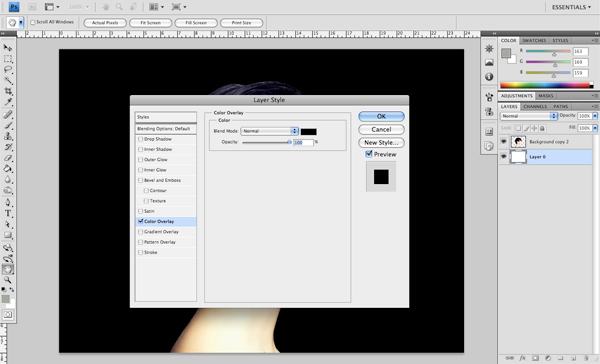600x364 pixels.
Task: Switch to the Channels tab
Action: coord(535,106)
